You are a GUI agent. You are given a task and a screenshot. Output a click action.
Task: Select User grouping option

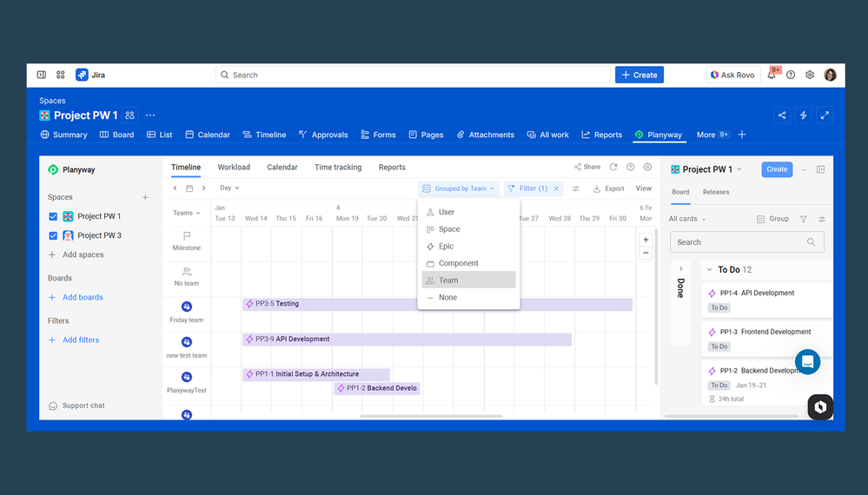(468, 212)
